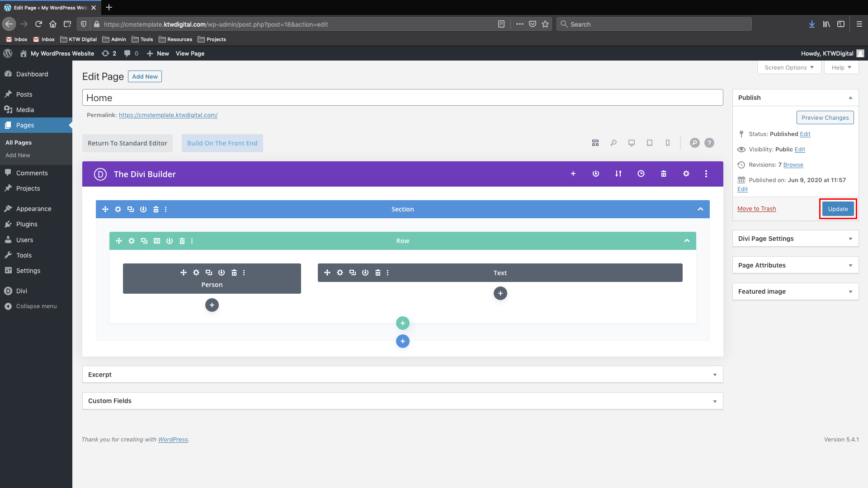
Task: Open Appearance menu in sidebar
Action: [x=36, y=209]
